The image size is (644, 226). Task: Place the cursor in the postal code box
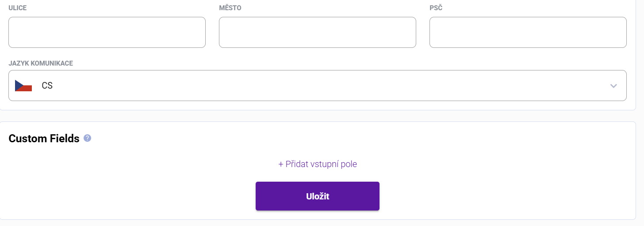[x=528, y=32]
